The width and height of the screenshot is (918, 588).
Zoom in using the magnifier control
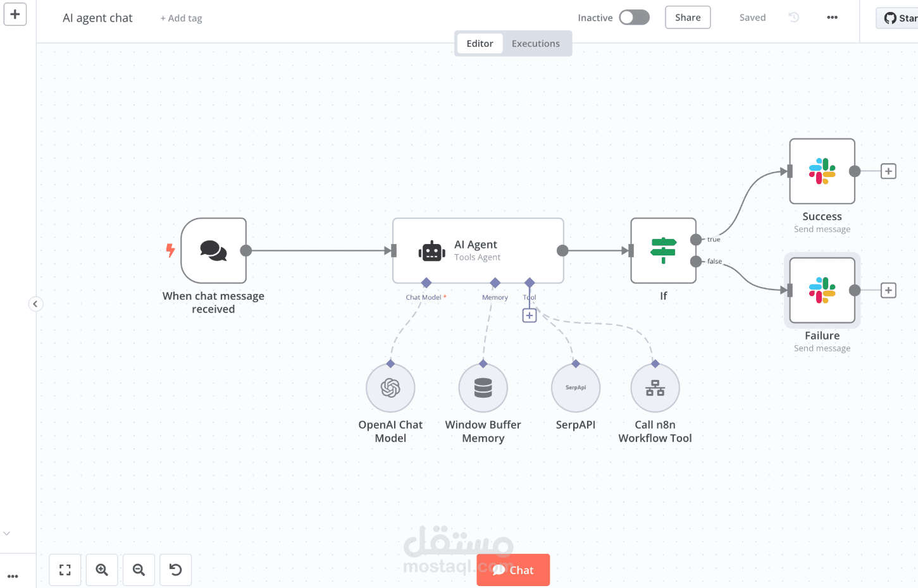coord(102,570)
